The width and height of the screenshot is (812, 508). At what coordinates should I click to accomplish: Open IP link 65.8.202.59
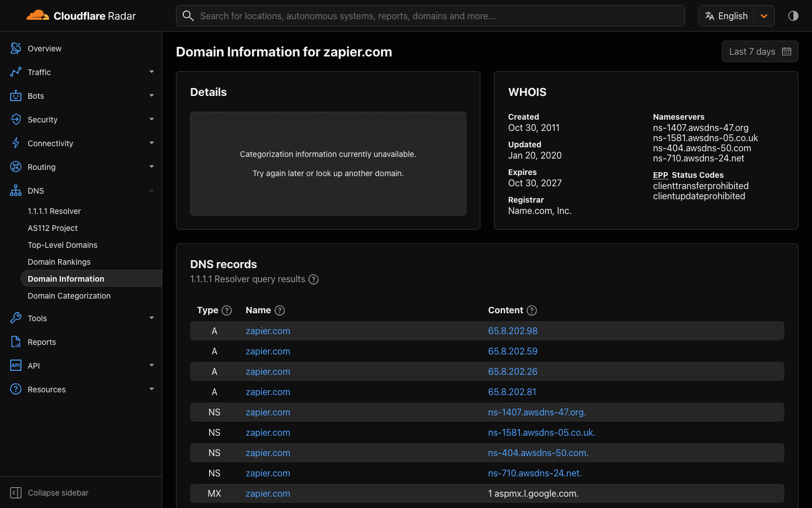coord(513,351)
